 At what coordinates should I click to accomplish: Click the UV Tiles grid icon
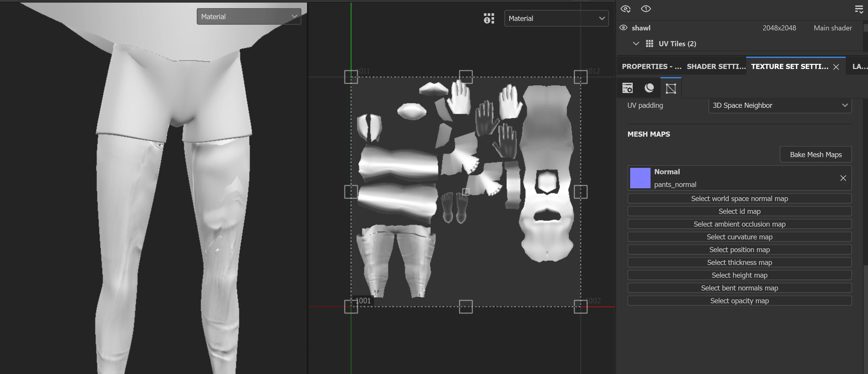click(649, 43)
